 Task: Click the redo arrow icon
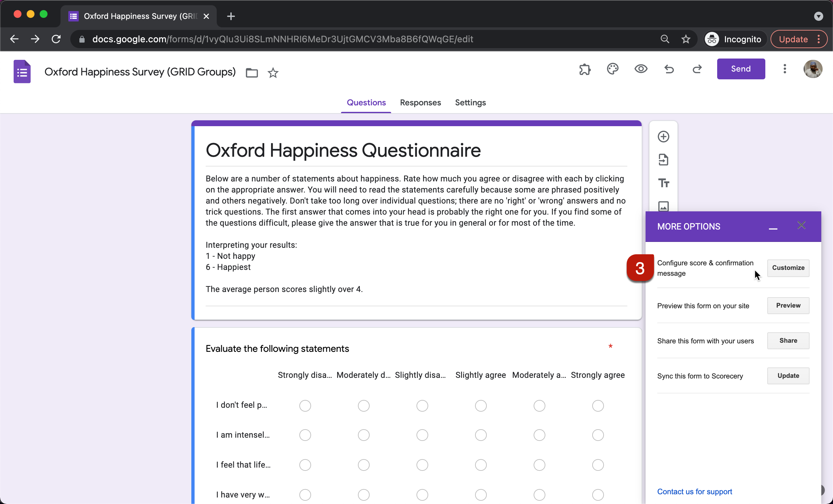pos(697,69)
